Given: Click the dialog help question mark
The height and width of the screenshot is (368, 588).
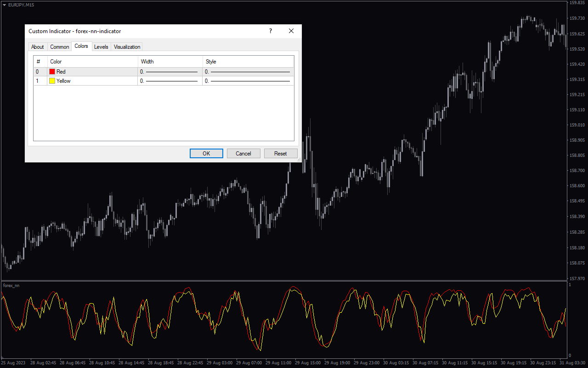Looking at the screenshot, I should coord(270,31).
